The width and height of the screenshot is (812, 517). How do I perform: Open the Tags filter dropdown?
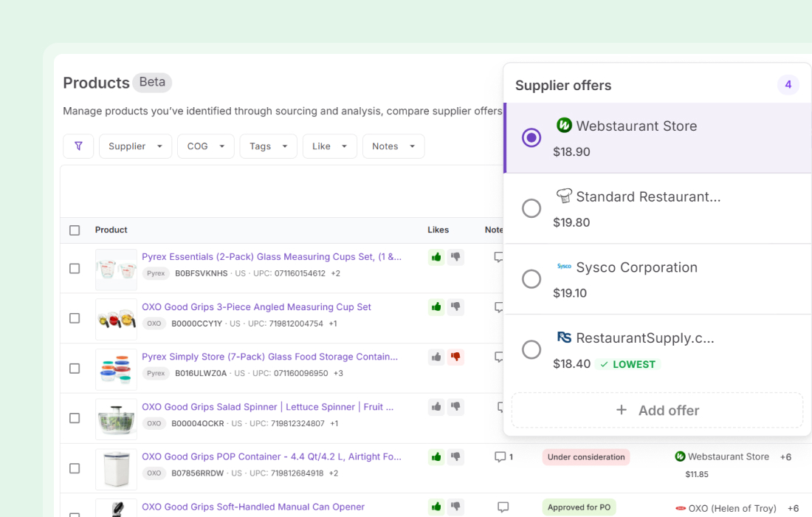pyautogui.click(x=268, y=146)
